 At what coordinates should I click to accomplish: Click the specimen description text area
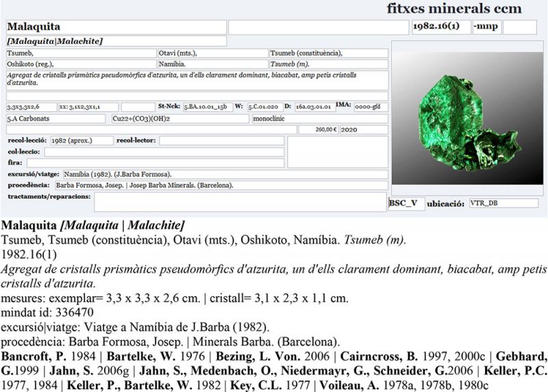tap(197, 79)
